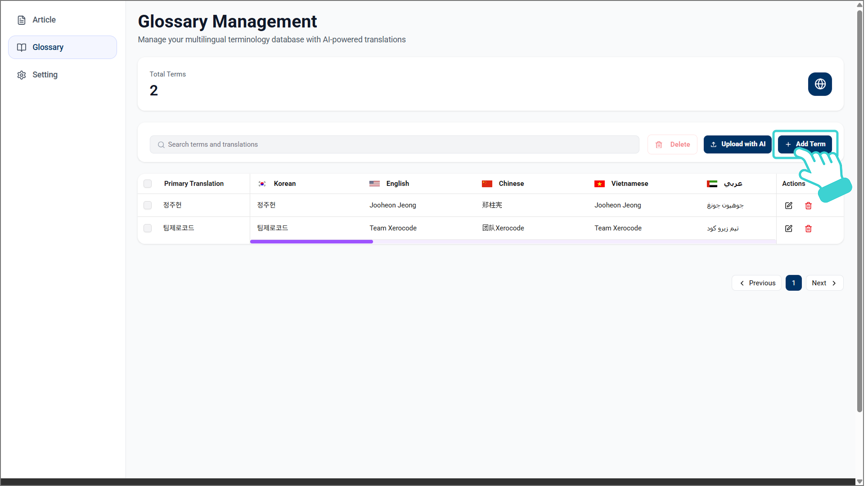Click the page scroll-down arrow
The height and width of the screenshot is (486, 868).
click(859, 481)
